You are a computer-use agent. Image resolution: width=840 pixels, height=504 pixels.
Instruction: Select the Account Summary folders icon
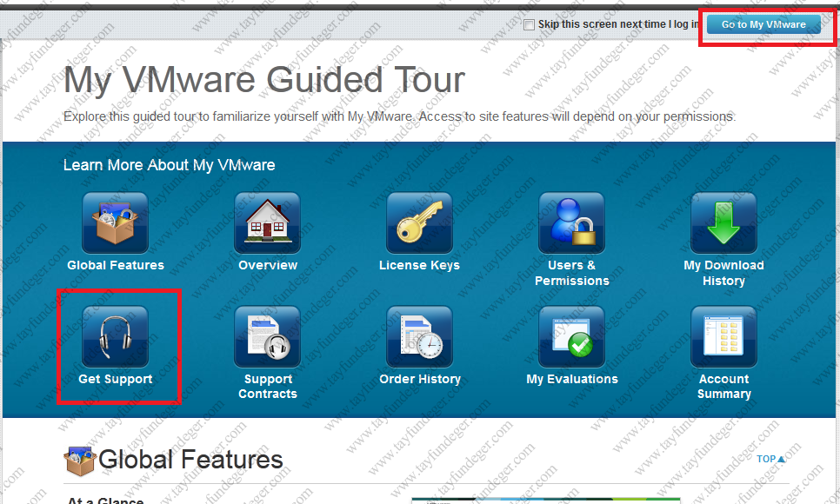[723, 337]
